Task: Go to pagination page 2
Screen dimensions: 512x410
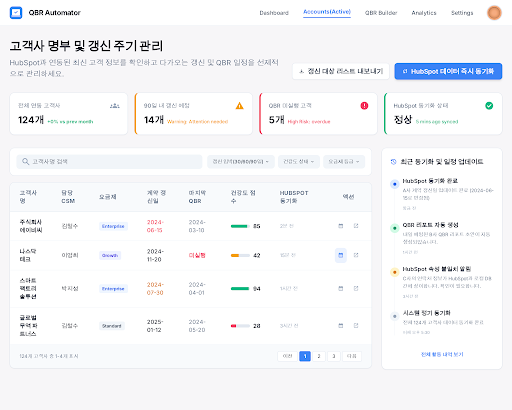Action: pyautogui.click(x=319, y=356)
